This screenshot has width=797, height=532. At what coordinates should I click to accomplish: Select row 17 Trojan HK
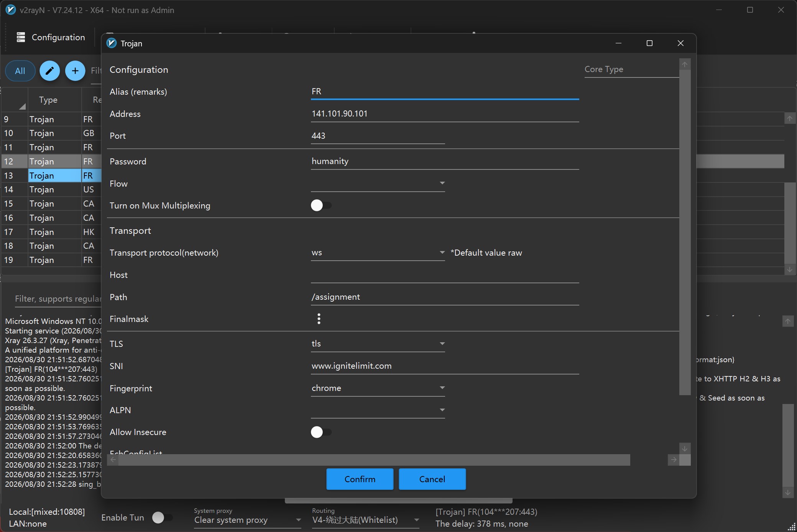click(x=52, y=232)
